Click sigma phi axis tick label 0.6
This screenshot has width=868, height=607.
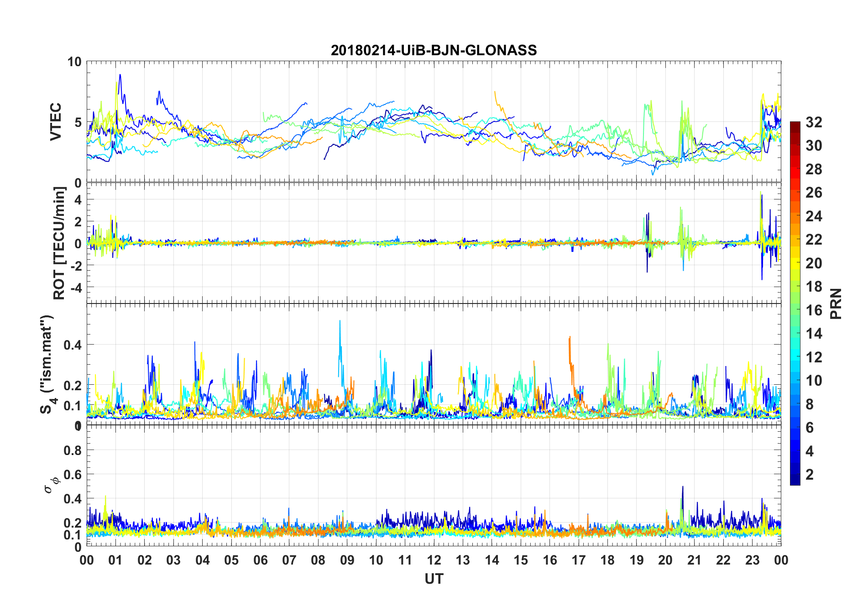point(73,475)
